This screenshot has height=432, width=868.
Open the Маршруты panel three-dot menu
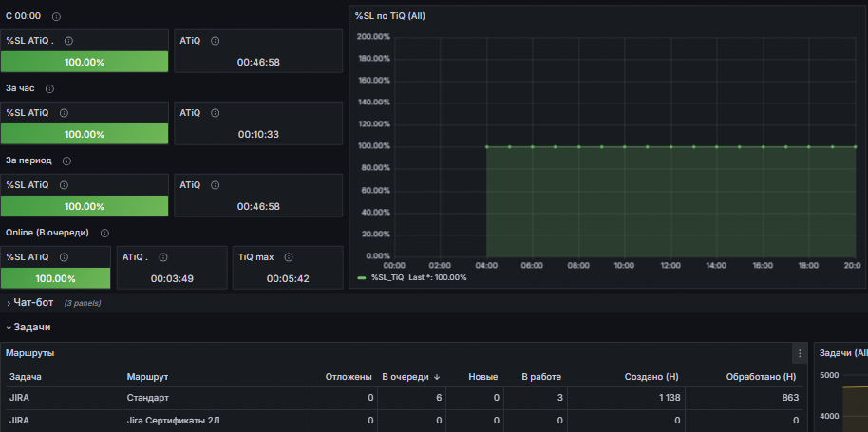(800, 353)
